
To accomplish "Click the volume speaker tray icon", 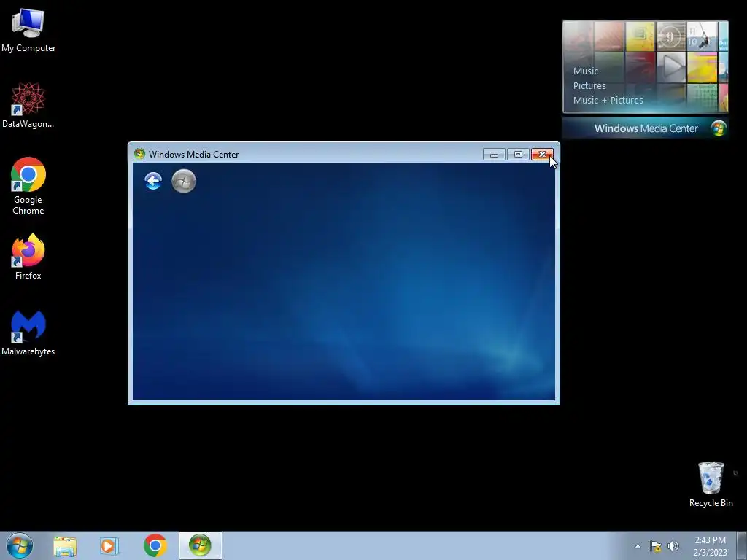I will [673, 546].
